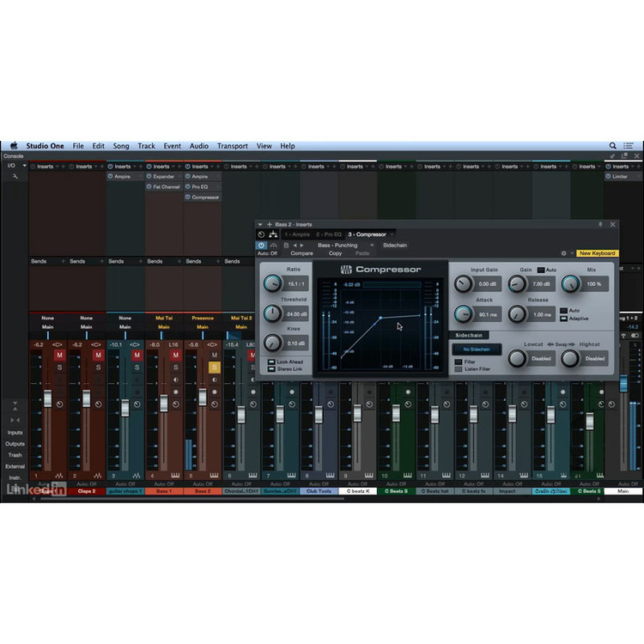This screenshot has width=644, height=644.
Task: Switch to the 2 - Pro EQ tab
Action: click(x=329, y=234)
